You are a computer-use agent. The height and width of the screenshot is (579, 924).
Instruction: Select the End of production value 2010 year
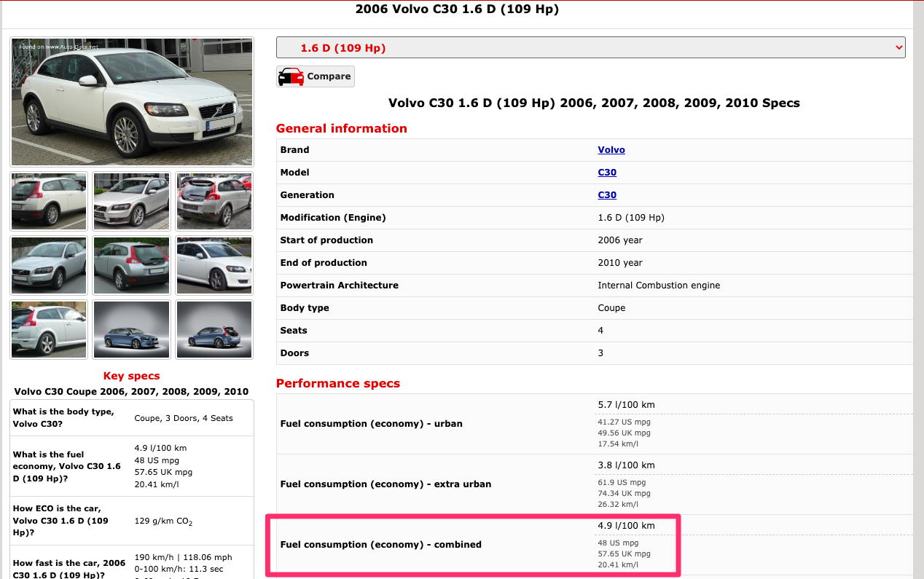620,263
